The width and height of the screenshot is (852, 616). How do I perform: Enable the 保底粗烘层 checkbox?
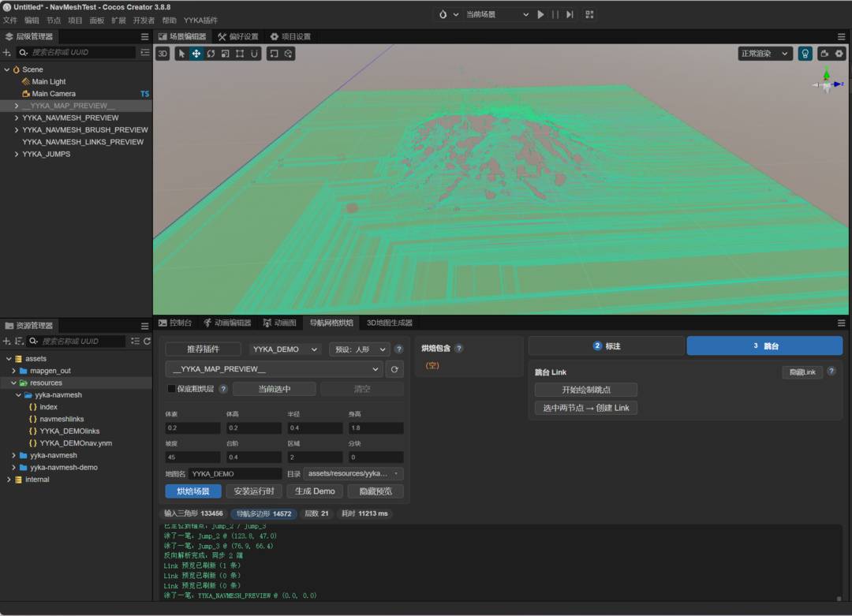click(x=172, y=389)
